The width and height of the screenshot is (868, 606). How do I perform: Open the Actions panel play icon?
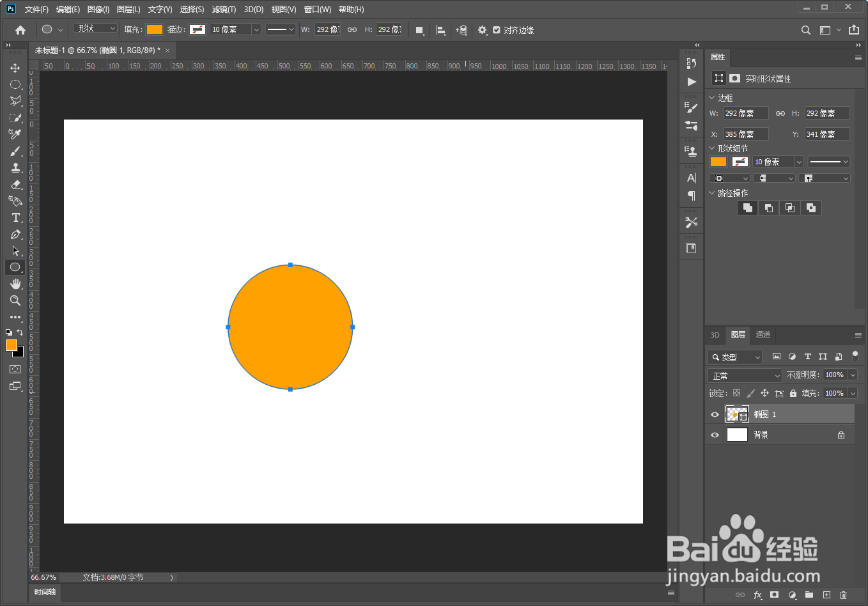click(x=692, y=82)
